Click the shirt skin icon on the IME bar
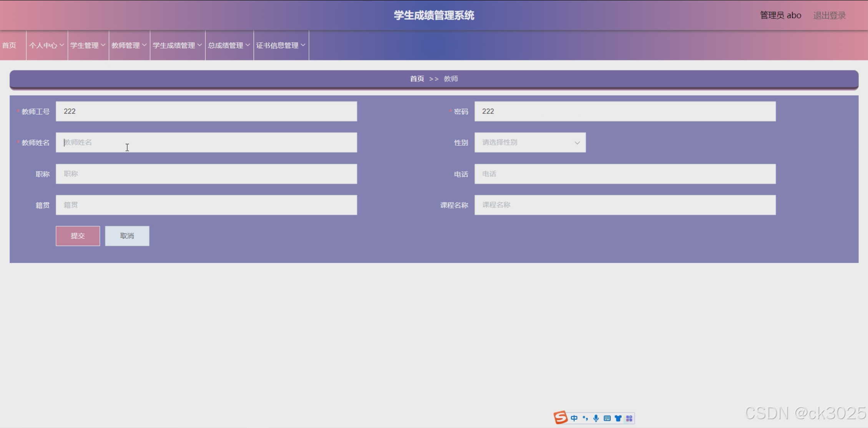Viewport: 868px width, 428px height. (618, 418)
